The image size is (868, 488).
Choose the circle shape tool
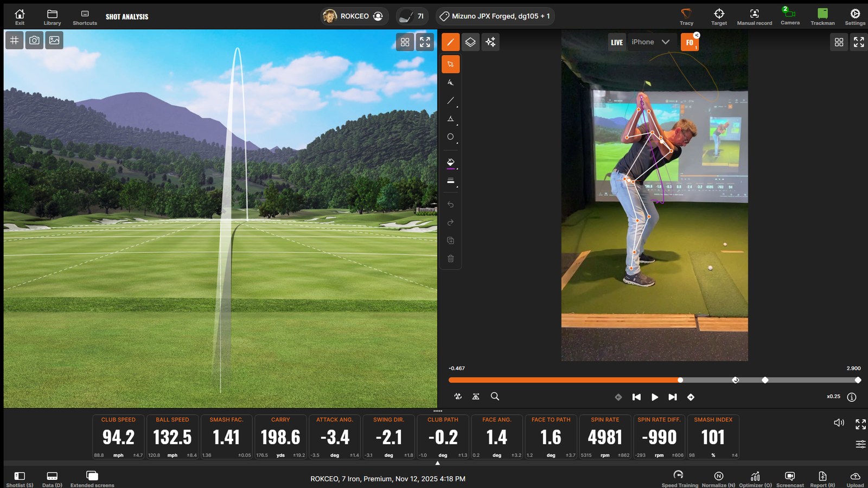tap(451, 137)
